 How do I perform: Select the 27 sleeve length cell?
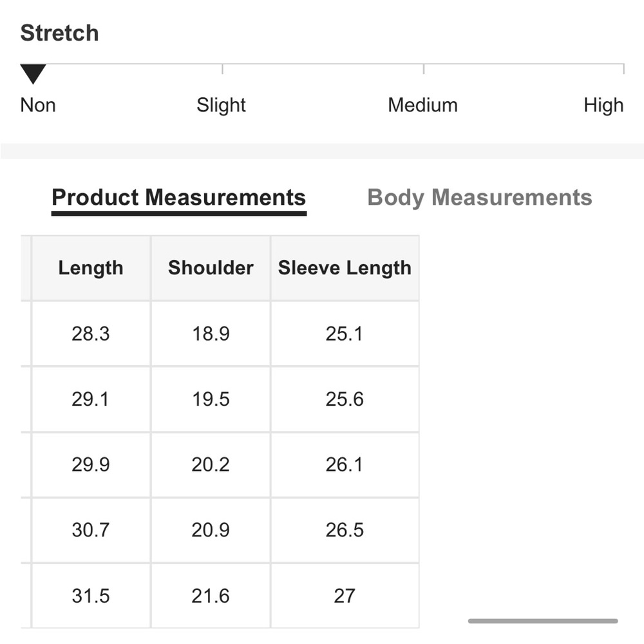345,596
